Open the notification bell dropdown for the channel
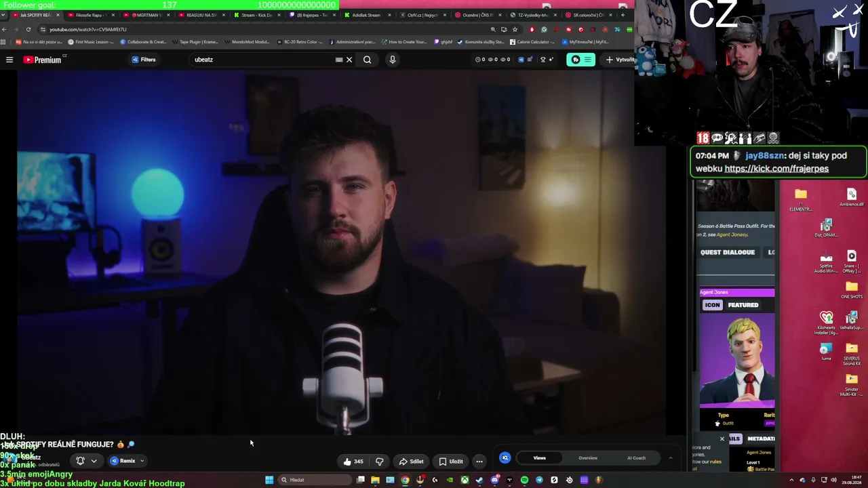 pos(86,461)
